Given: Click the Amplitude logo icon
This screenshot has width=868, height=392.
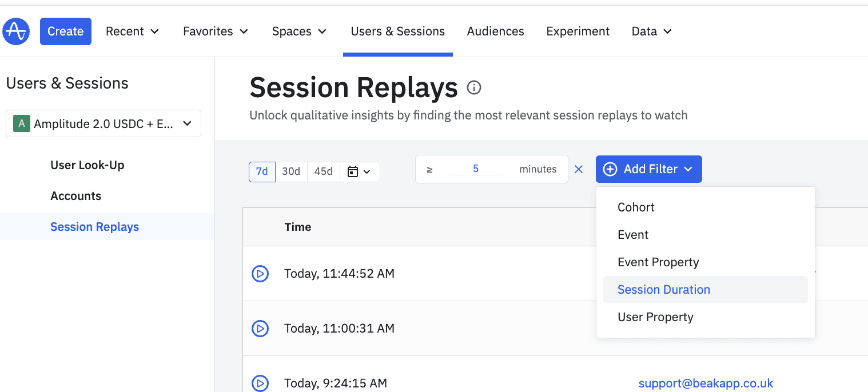Looking at the screenshot, I should (16, 31).
